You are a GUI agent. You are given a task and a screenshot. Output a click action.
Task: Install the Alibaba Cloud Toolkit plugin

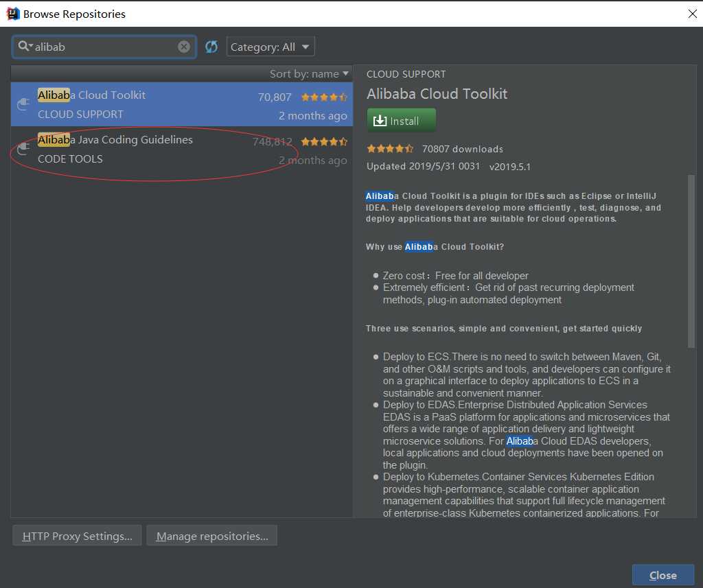401,121
